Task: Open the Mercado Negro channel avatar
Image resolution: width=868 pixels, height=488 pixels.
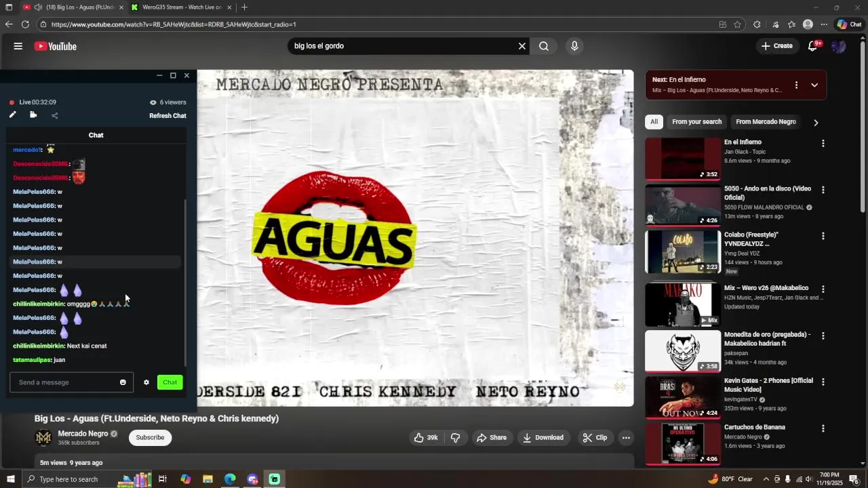Action: (x=43, y=438)
